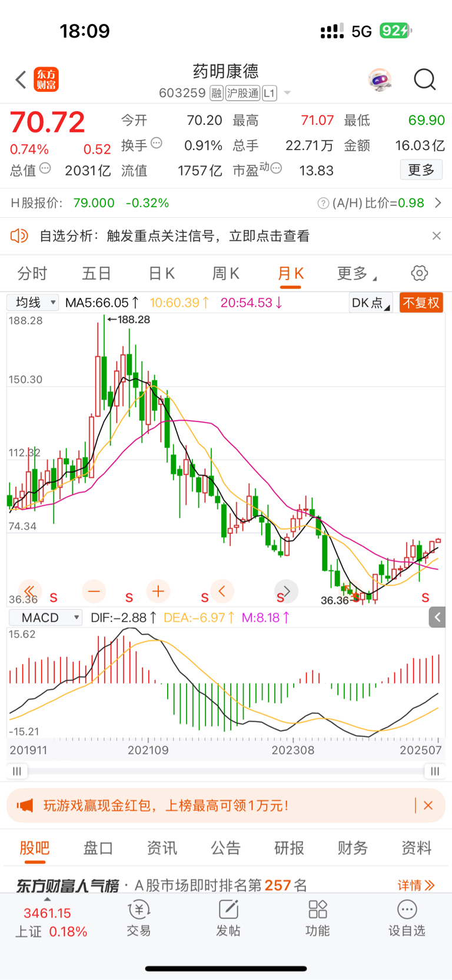Tap the minus zoom-out chart button
452x980 pixels.
pyautogui.click(x=94, y=591)
